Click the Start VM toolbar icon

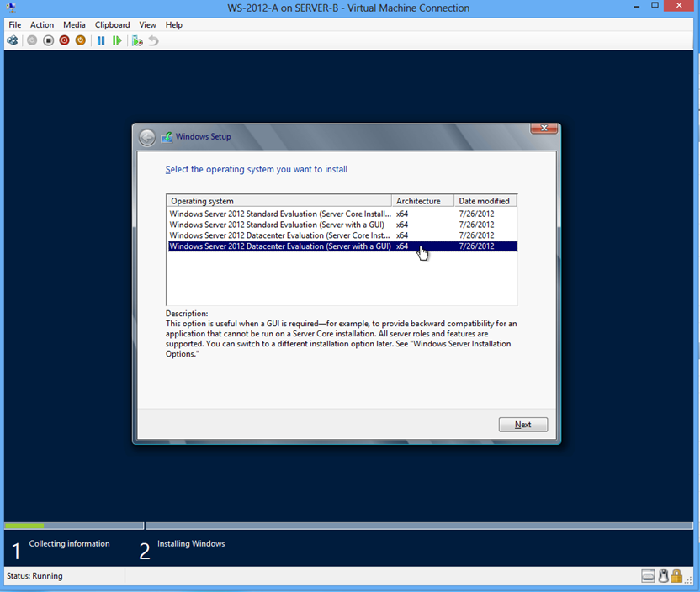point(32,40)
